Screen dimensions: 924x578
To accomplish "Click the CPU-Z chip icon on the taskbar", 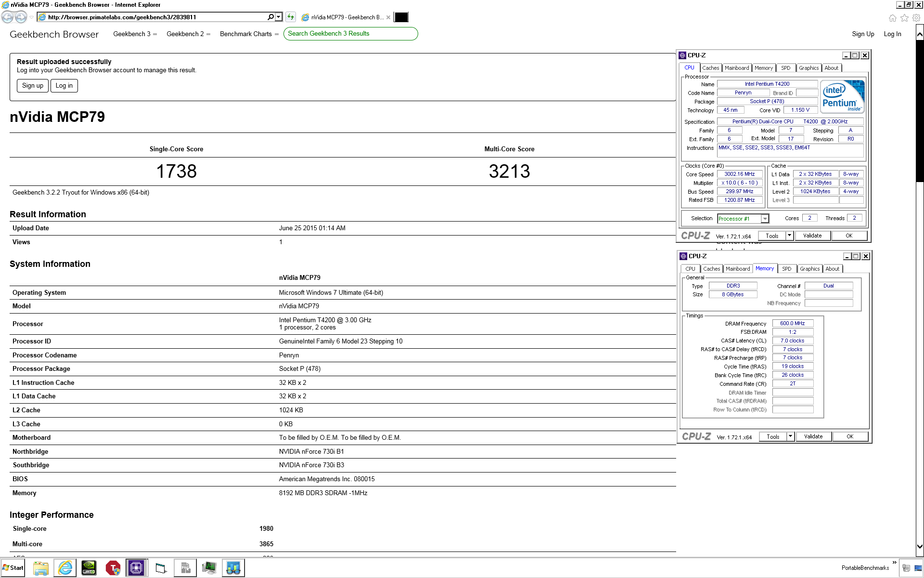I will click(x=137, y=568).
